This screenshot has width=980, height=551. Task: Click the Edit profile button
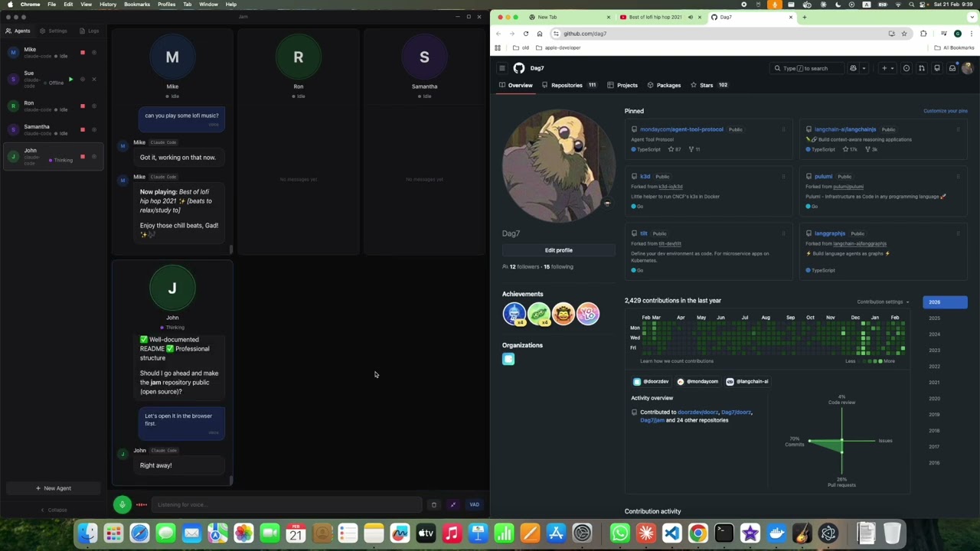(558, 250)
